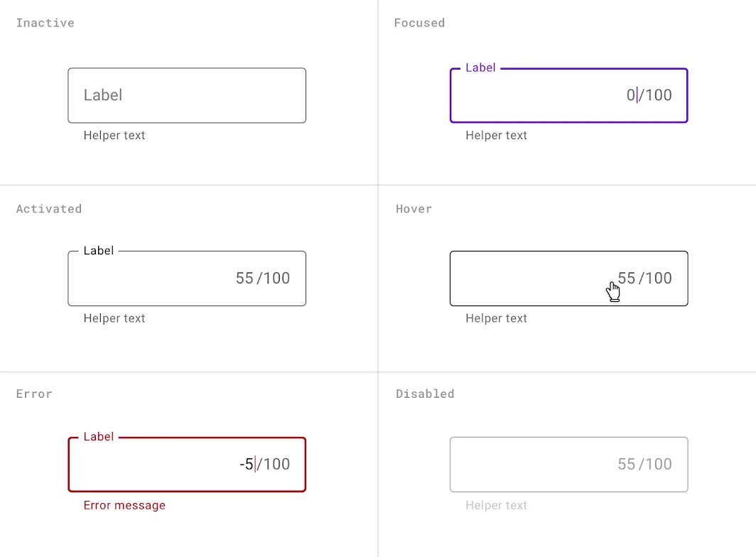This screenshot has height=557, width=756.
Task: Click the Helper text under Inactive field
Action: click(x=114, y=136)
